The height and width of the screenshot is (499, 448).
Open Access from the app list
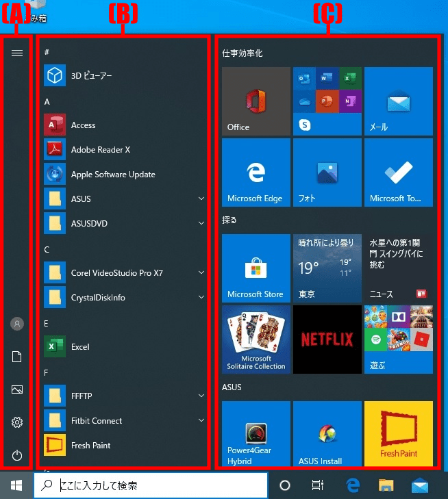coord(123,125)
